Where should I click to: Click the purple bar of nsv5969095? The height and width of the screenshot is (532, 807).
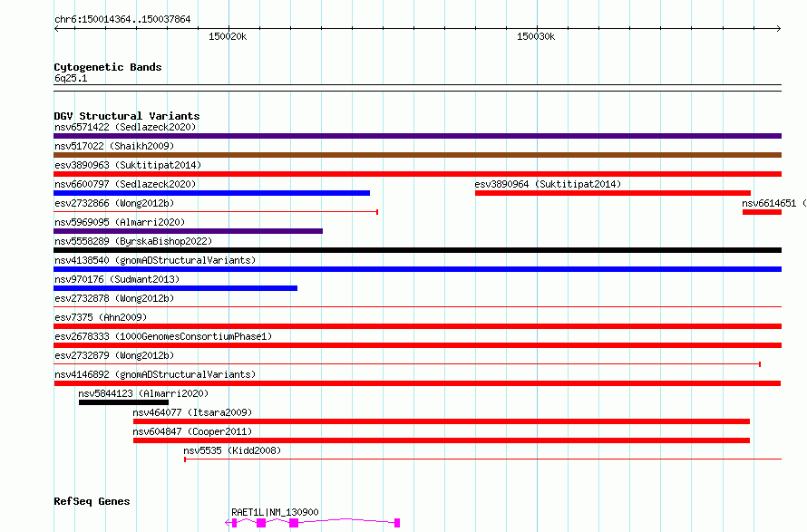(x=188, y=231)
